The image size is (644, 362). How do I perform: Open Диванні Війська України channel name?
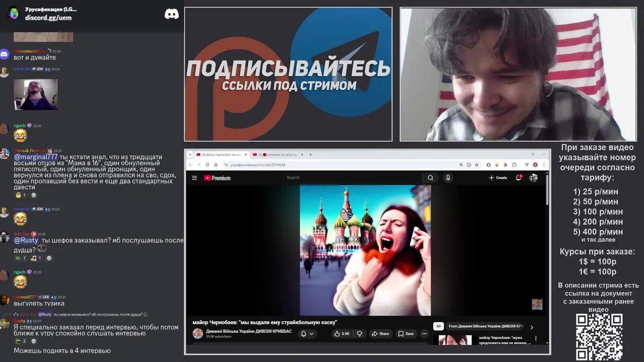pos(249,331)
